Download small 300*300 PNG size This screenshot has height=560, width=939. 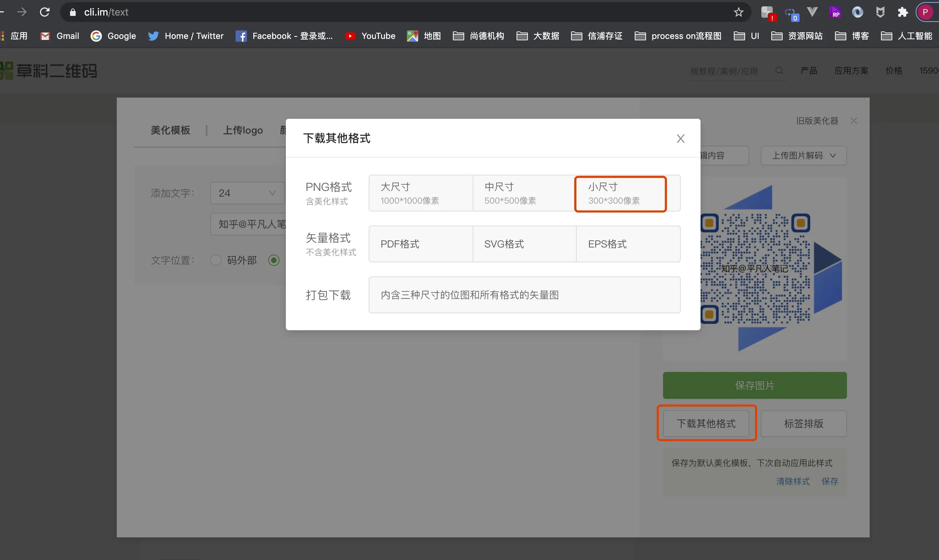pyautogui.click(x=620, y=194)
